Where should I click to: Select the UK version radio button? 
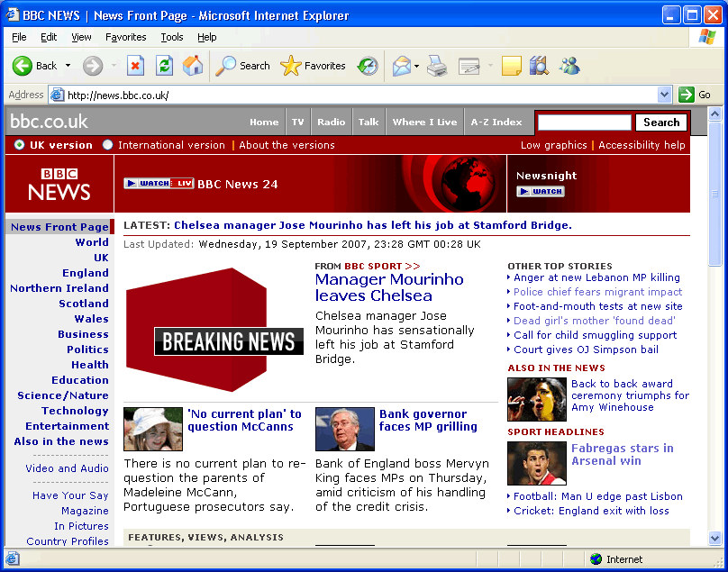pos(19,145)
